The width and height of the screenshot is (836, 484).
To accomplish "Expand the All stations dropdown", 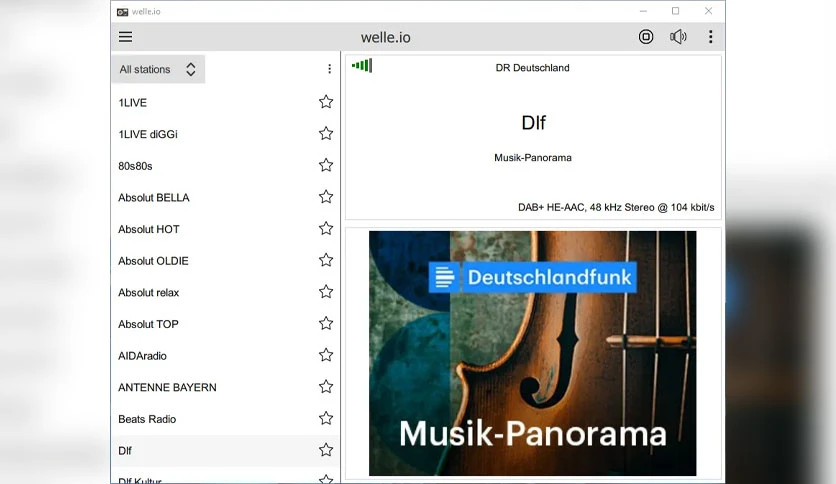I will [158, 69].
